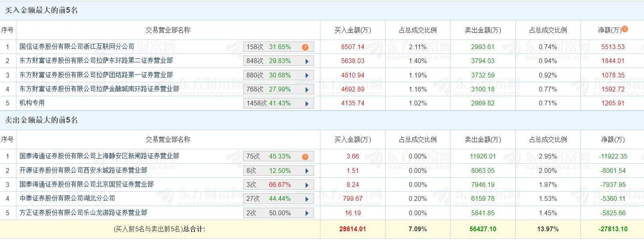Click arrow icon in 方正证券乐山龙游路 row
Screen dimensions: 644x240
tap(307, 213)
